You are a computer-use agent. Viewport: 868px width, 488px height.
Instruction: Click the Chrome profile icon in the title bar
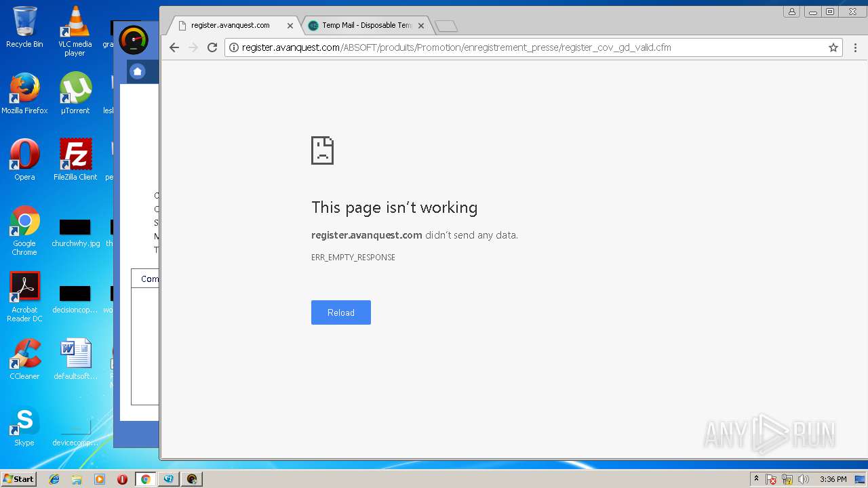point(791,12)
